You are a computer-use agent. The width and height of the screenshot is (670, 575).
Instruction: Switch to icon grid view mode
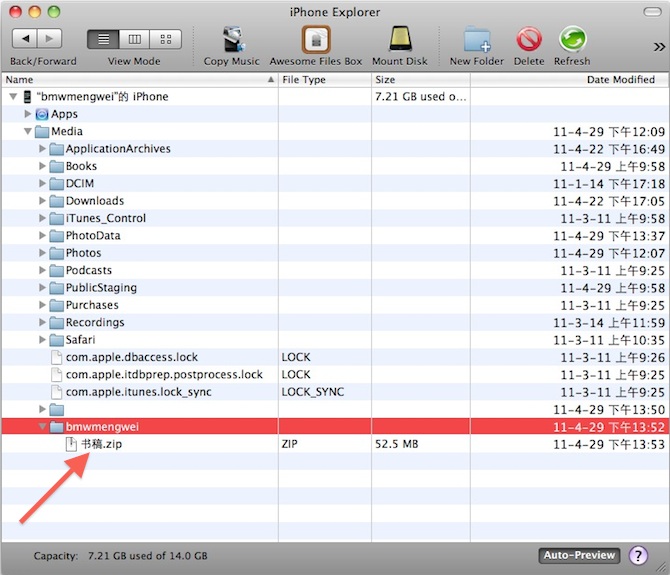pos(165,39)
